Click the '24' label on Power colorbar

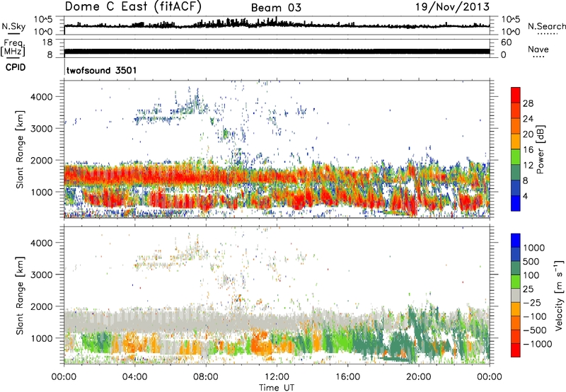tap(528, 119)
